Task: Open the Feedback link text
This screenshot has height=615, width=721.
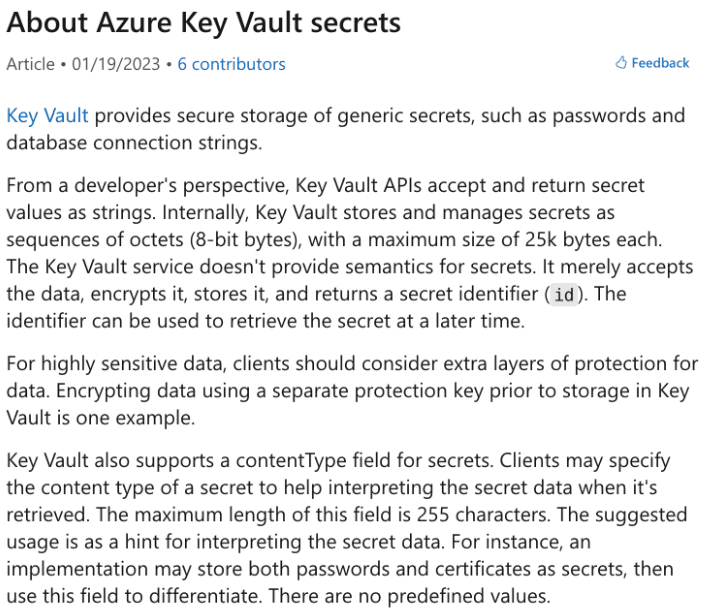Action: click(660, 63)
